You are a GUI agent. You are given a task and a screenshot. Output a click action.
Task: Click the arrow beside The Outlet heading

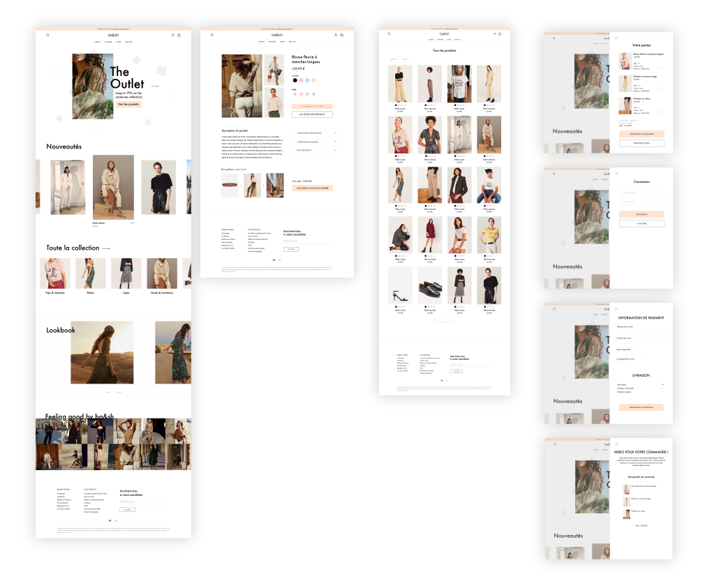(x=155, y=86)
